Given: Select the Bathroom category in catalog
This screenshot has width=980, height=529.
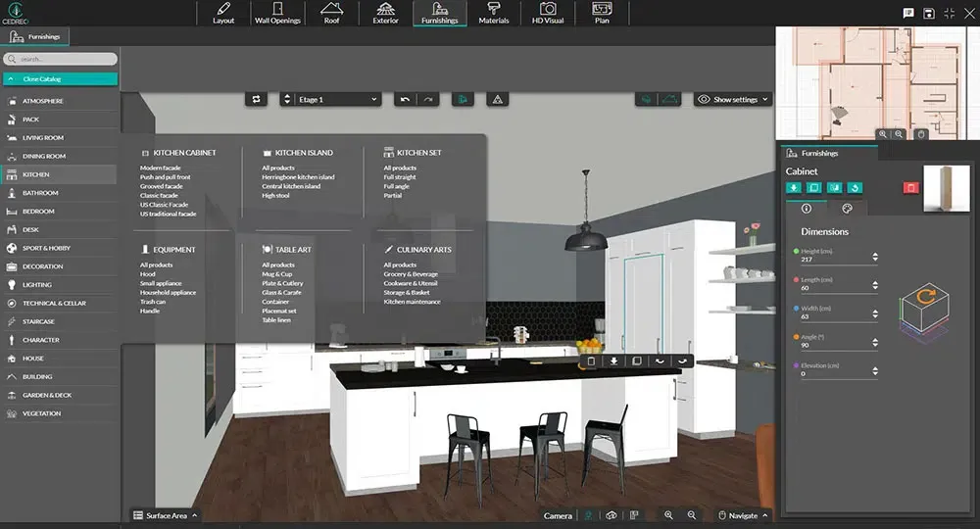Looking at the screenshot, I should coord(40,193).
